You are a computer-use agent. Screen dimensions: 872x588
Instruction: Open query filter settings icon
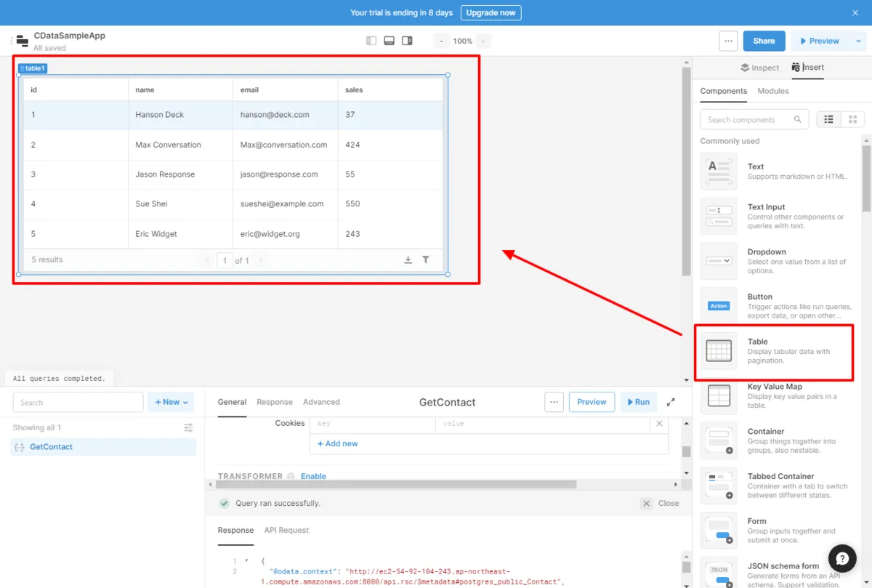pyautogui.click(x=188, y=427)
